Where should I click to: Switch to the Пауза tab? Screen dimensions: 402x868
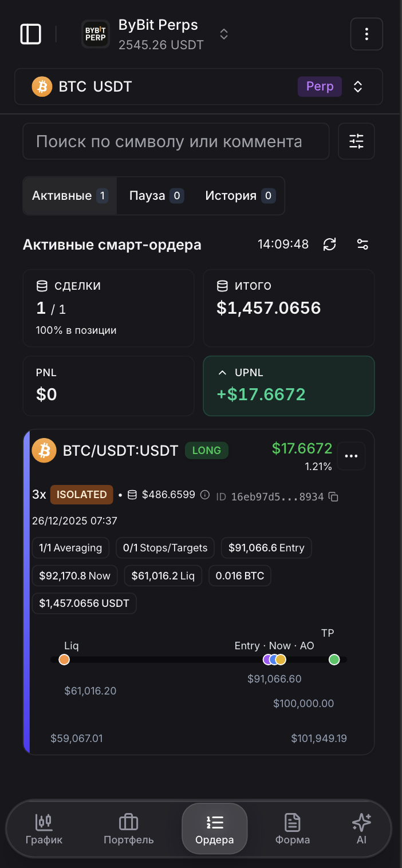coord(155,195)
